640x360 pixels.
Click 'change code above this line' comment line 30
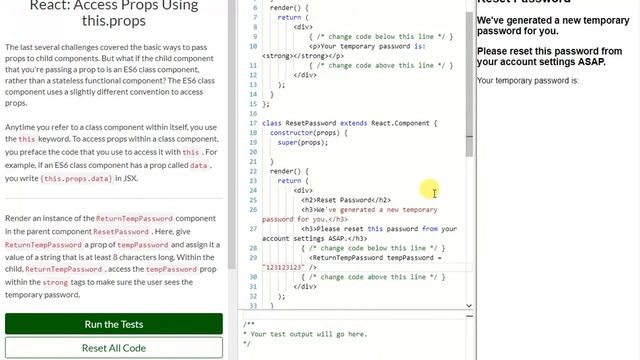373,277
